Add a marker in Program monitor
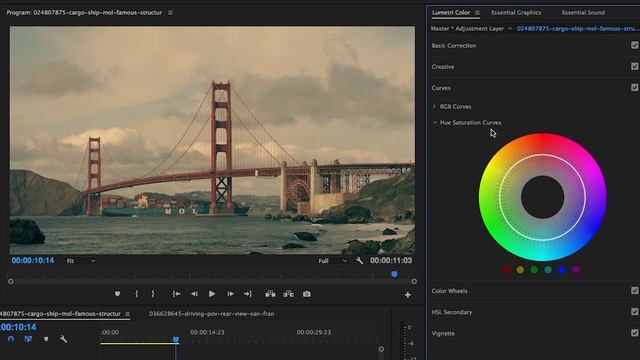Image resolution: width=640 pixels, height=360 pixels. click(118, 294)
